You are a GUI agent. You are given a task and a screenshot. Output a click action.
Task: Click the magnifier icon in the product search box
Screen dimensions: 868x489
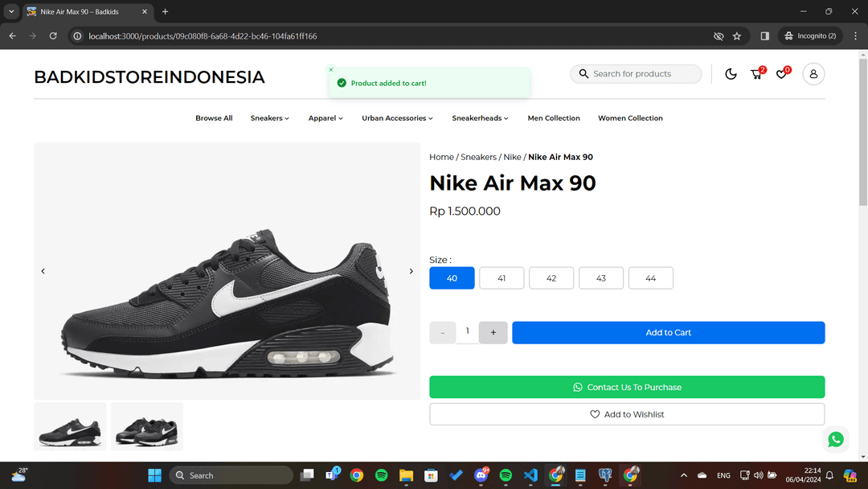583,74
